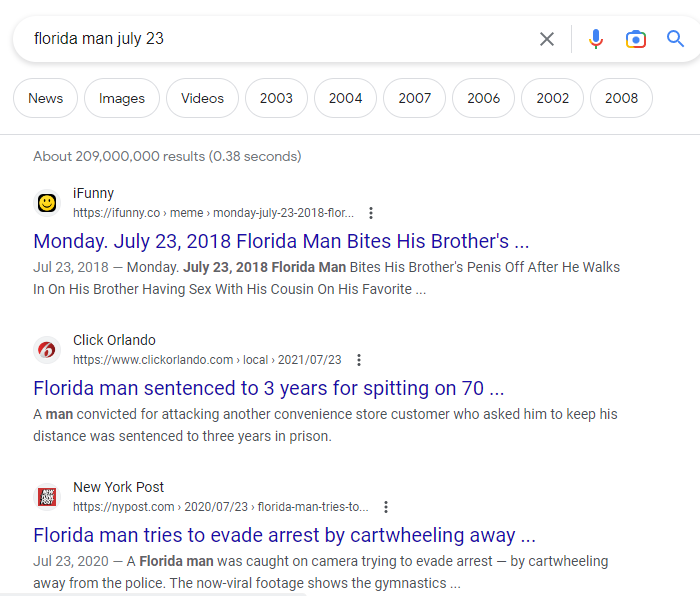The width and height of the screenshot is (700, 596).
Task: Start voice search with the microphone icon
Action: coord(596,39)
